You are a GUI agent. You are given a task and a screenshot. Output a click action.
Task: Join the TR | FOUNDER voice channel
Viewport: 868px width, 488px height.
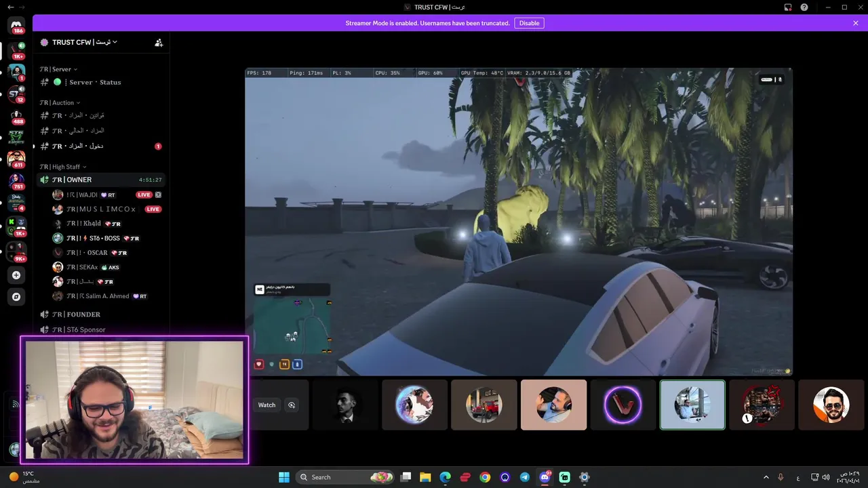100,314
